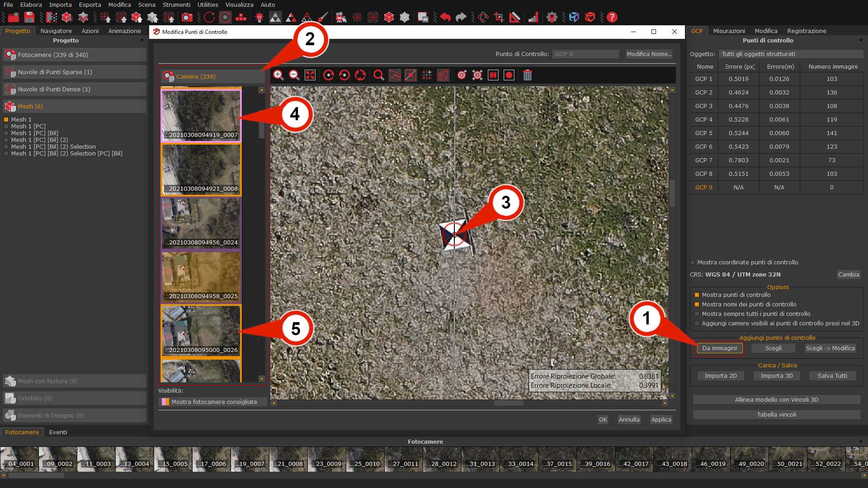
Task: Click the Applica button
Action: [661, 419]
